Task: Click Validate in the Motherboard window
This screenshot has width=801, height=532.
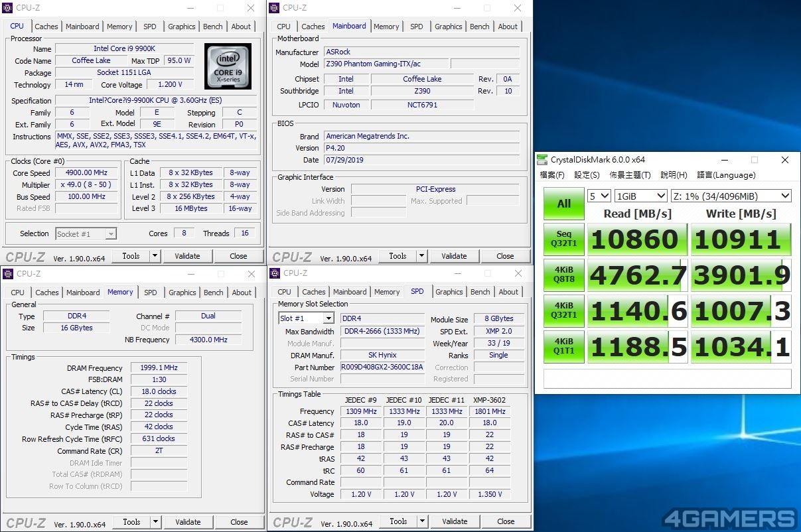Action: point(454,256)
